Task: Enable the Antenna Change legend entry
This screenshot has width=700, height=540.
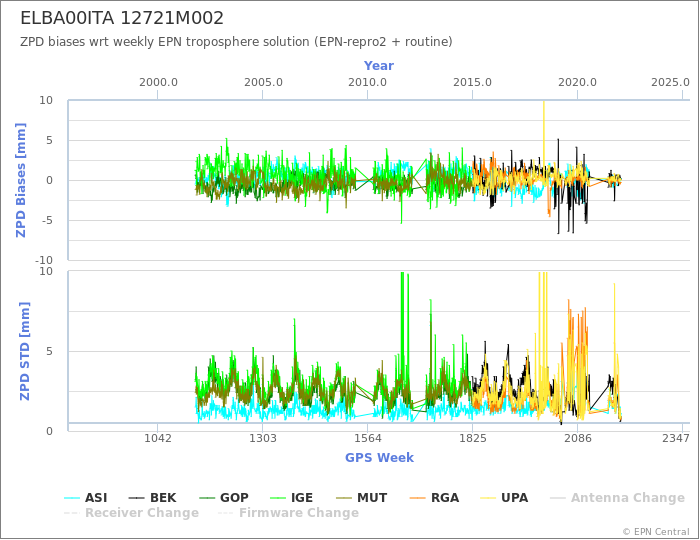Action: click(x=617, y=498)
